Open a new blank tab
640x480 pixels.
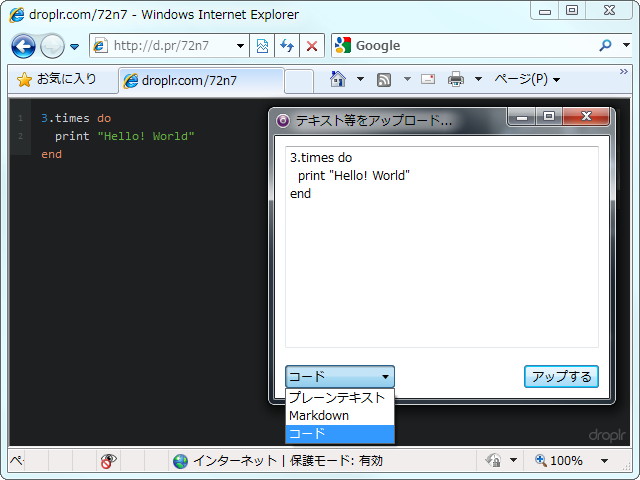(299, 81)
